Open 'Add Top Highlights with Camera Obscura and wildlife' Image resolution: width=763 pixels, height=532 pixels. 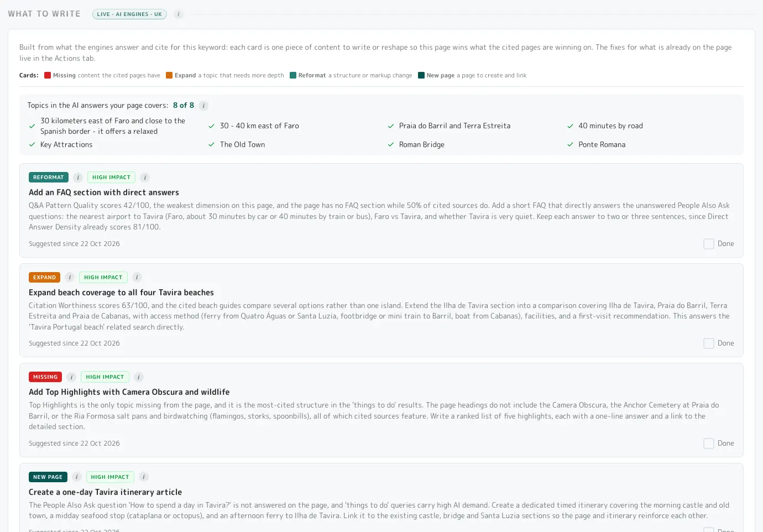[x=129, y=392]
